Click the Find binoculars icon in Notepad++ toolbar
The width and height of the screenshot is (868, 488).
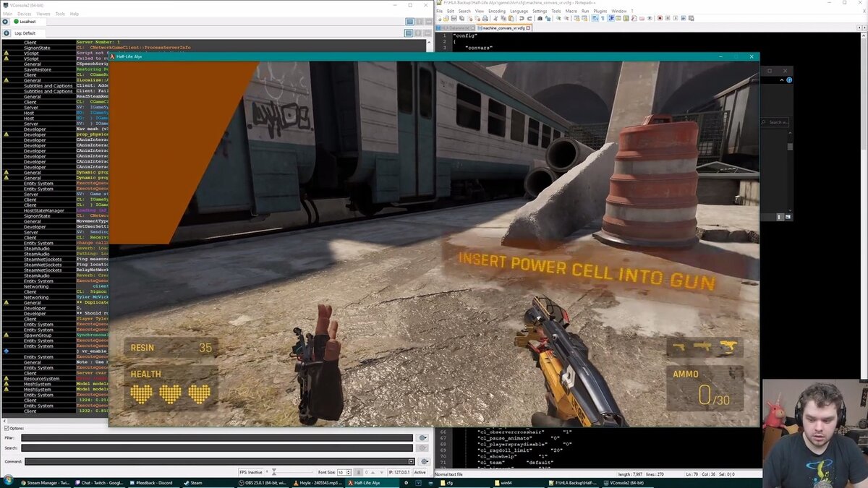[539, 19]
